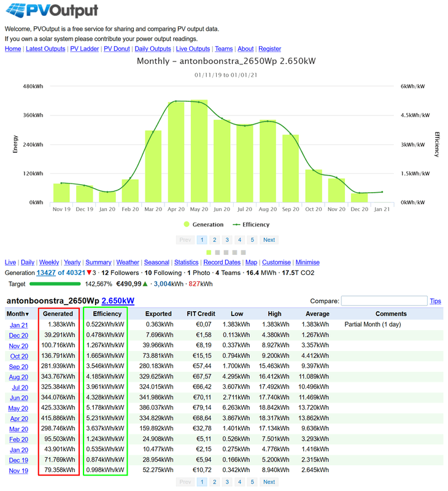Click the Customise link
Screen dimensions: 448x491
276,263
